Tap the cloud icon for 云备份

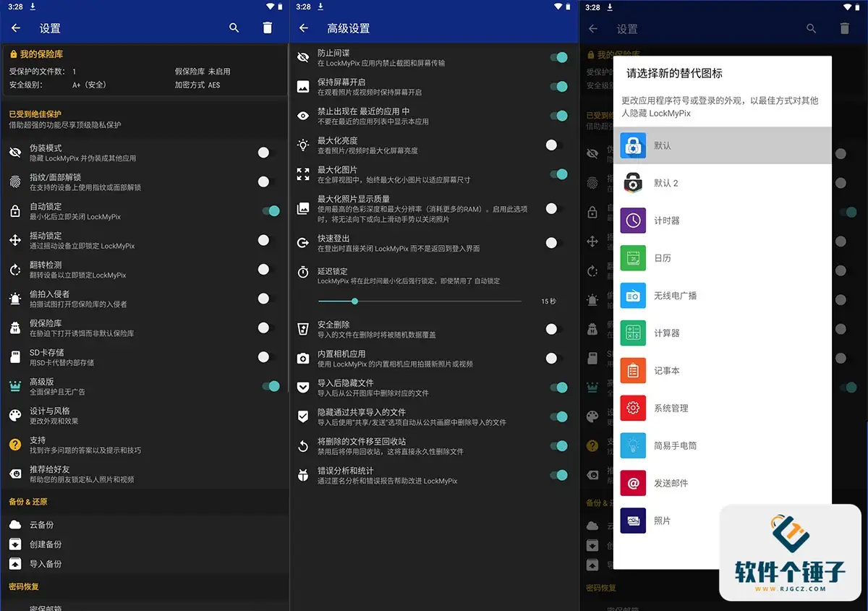(15, 525)
